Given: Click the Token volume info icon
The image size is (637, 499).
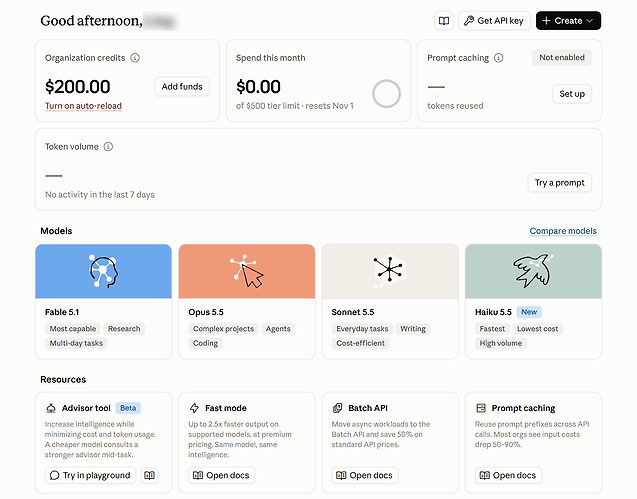Looking at the screenshot, I should [108, 146].
